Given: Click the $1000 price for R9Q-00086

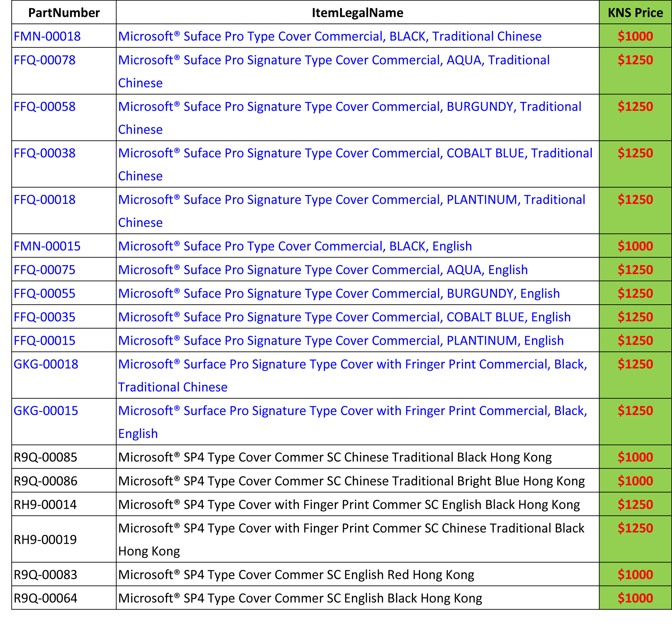Looking at the screenshot, I should 635,481.
